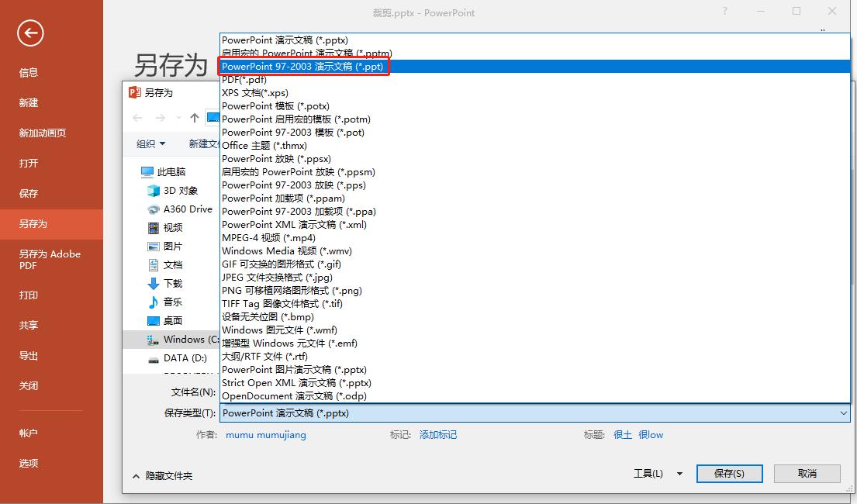
Task: Click the circular back arrow at top left
Action: (29, 33)
